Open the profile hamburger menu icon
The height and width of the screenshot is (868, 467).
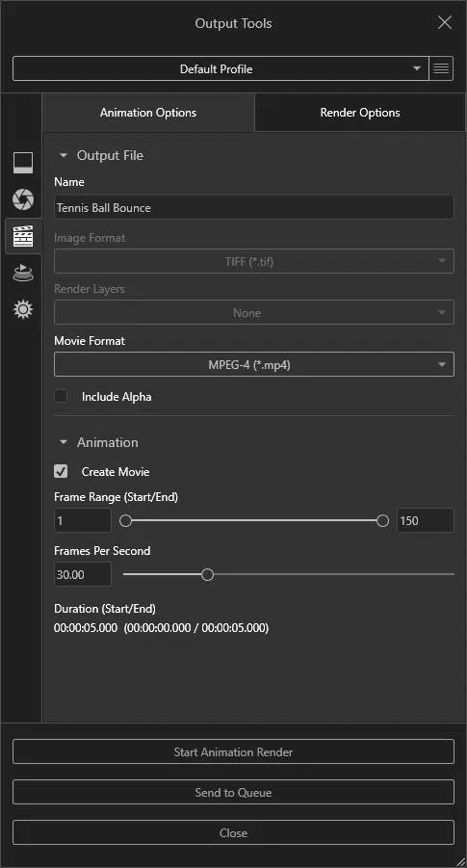click(x=441, y=68)
